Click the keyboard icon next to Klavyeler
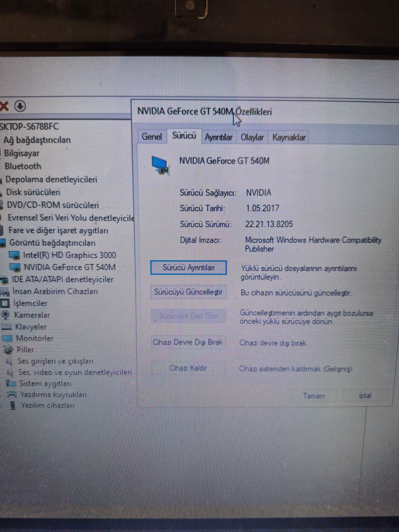This screenshot has height=532, width=399. pos(7,327)
